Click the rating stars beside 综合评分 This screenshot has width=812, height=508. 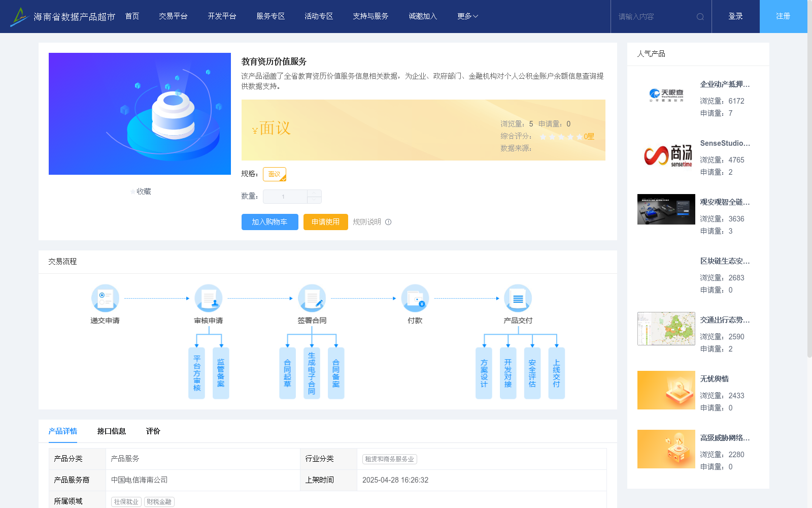[x=561, y=137]
